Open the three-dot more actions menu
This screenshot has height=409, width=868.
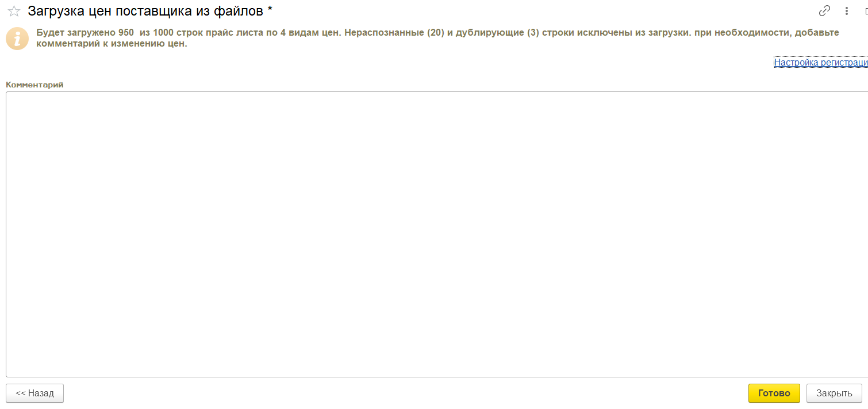846,11
